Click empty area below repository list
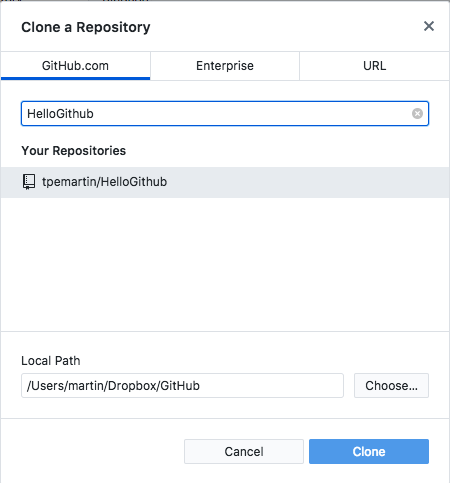Viewport: 450px width, 483px height. click(225, 263)
